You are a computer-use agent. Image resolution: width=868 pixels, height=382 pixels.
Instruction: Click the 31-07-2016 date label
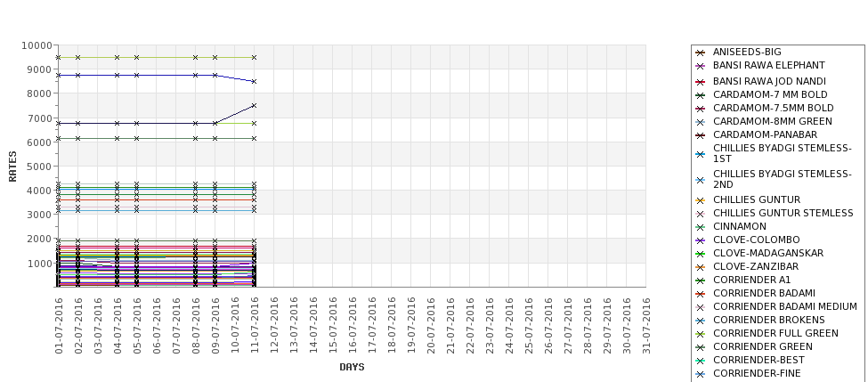[x=646, y=326]
